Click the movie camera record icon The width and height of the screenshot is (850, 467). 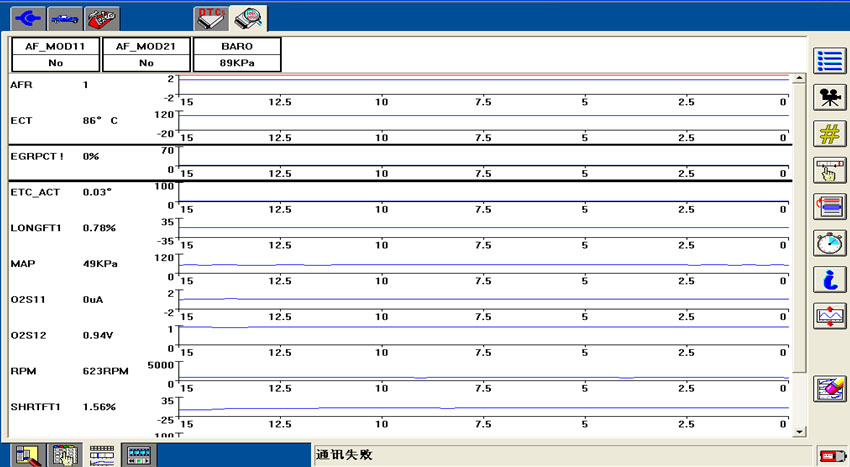tap(829, 97)
